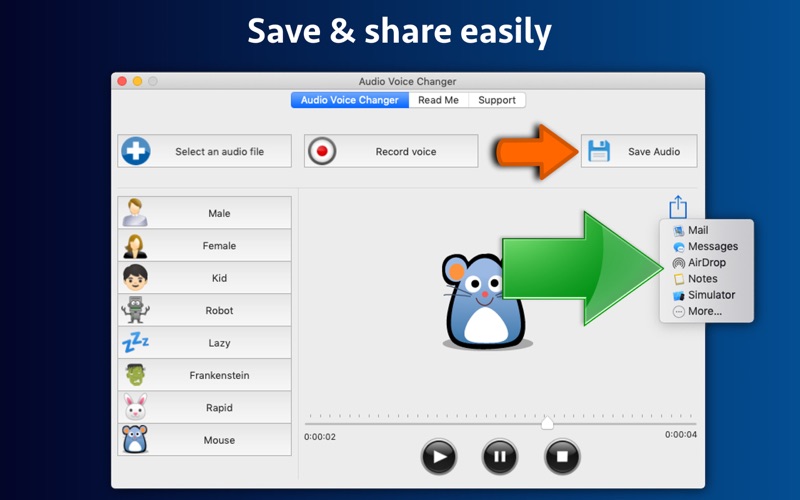800x500 pixels.
Task: Click the red record dot icon
Action: point(322,151)
